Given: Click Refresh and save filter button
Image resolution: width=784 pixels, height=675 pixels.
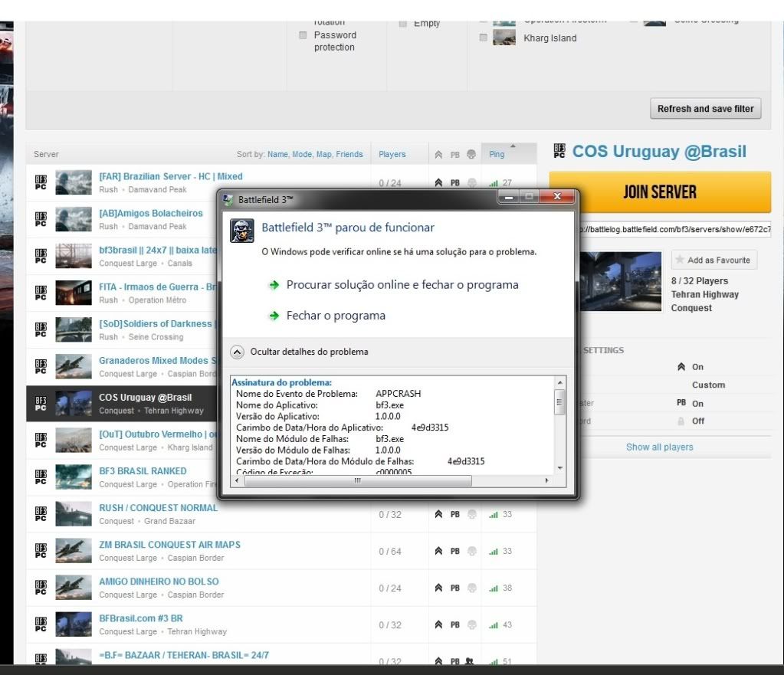Looking at the screenshot, I should pyautogui.click(x=705, y=109).
